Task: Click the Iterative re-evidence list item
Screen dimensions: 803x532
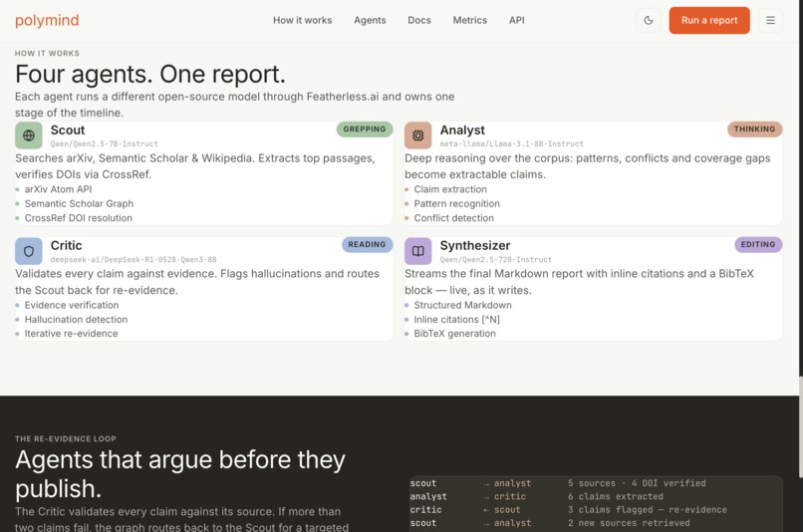Action: pos(71,334)
